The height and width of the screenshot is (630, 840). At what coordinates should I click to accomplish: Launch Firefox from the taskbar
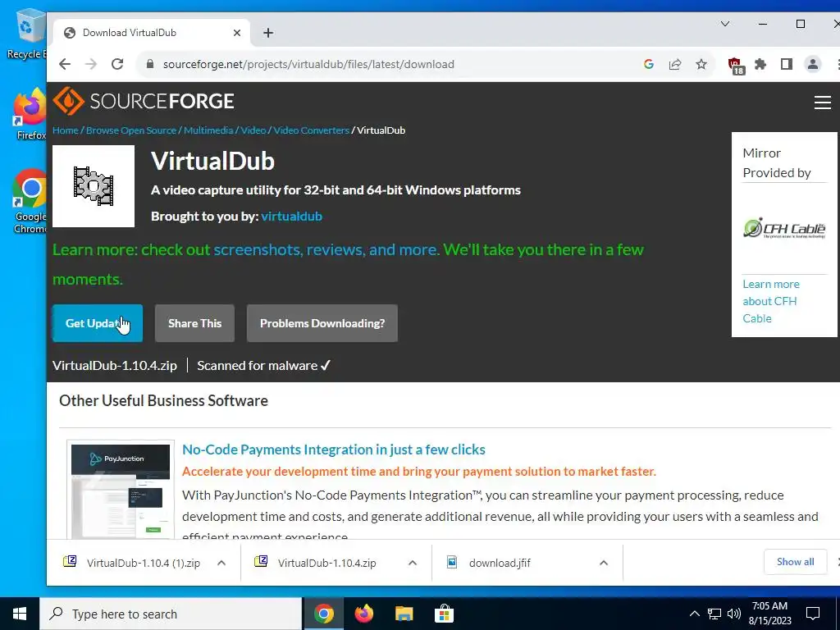click(x=364, y=614)
